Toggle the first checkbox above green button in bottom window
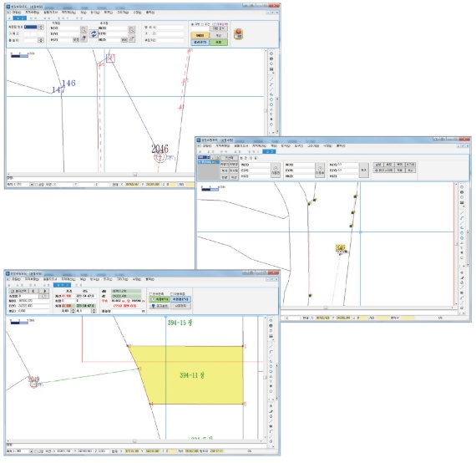This screenshot has width=476, height=463. (150, 294)
